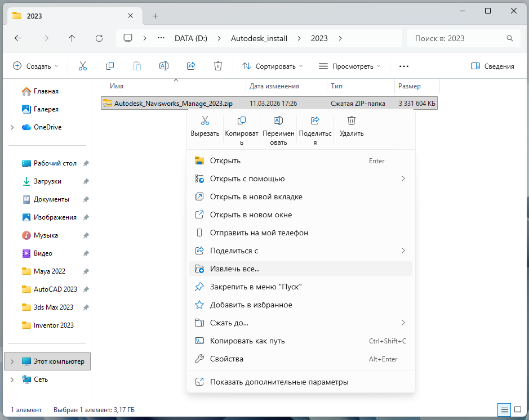Choose Открыть in the context menu
This screenshot has width=529, height=420.
pos(301,161)
